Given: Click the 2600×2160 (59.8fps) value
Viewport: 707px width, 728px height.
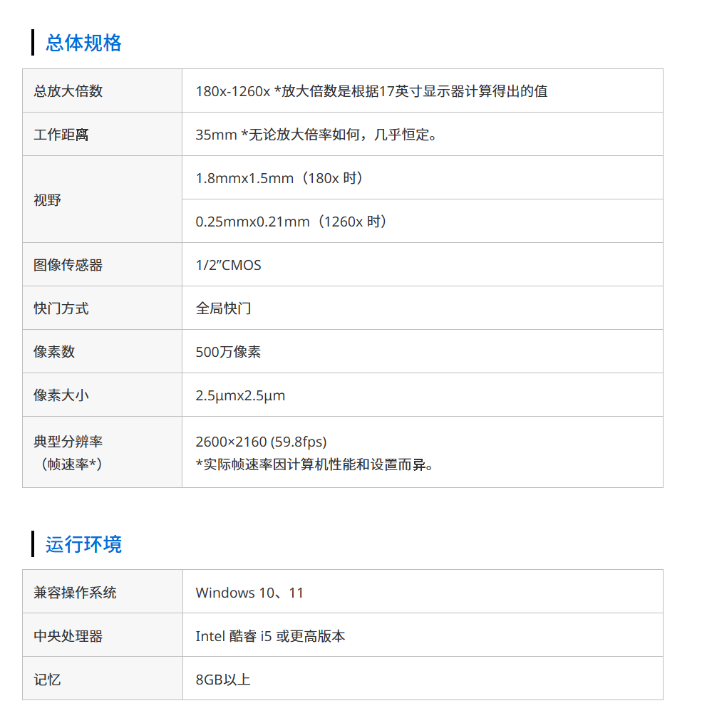Looking at the screenshot, I should point(261,442).
